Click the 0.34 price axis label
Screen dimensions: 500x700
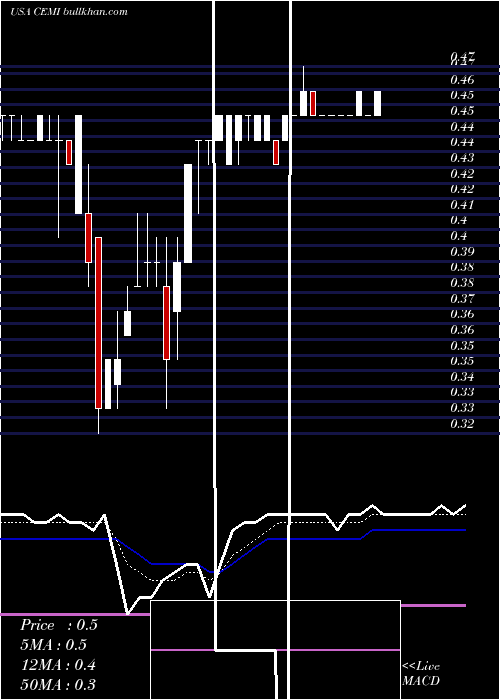[462, 376]
